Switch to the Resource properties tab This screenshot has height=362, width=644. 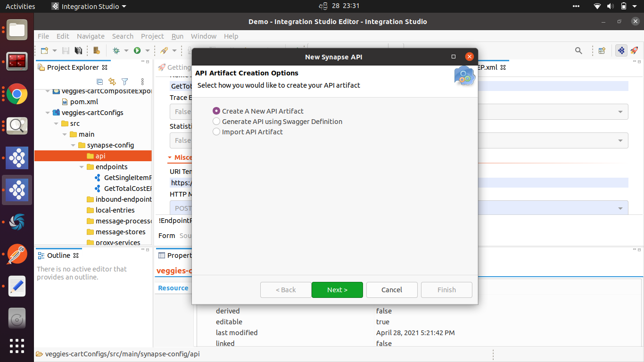point(173,288)
